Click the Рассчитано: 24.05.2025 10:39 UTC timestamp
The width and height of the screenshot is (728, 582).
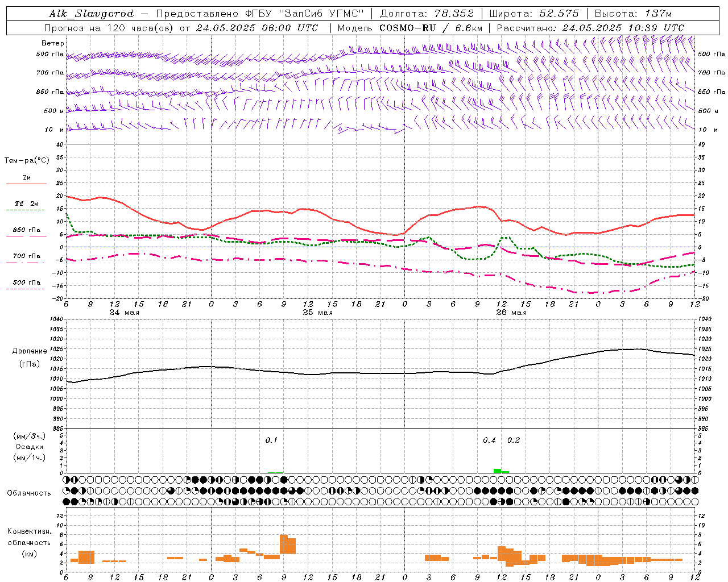pos(590,28)
